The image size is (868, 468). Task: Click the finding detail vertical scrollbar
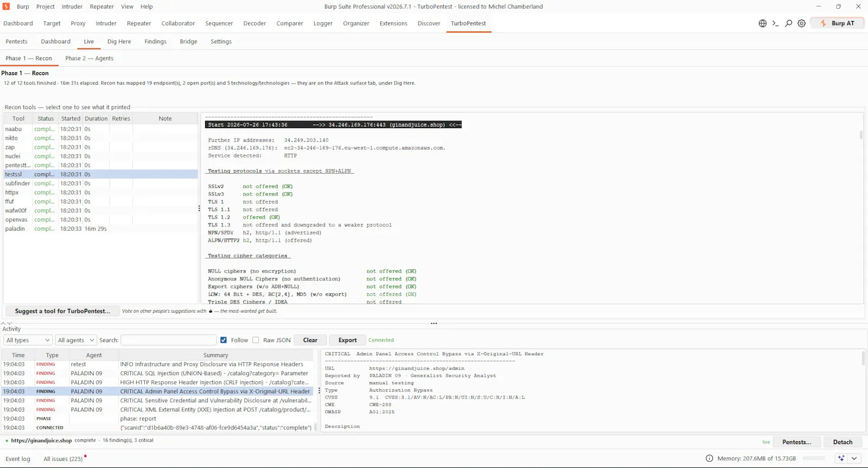pos(863,358)
